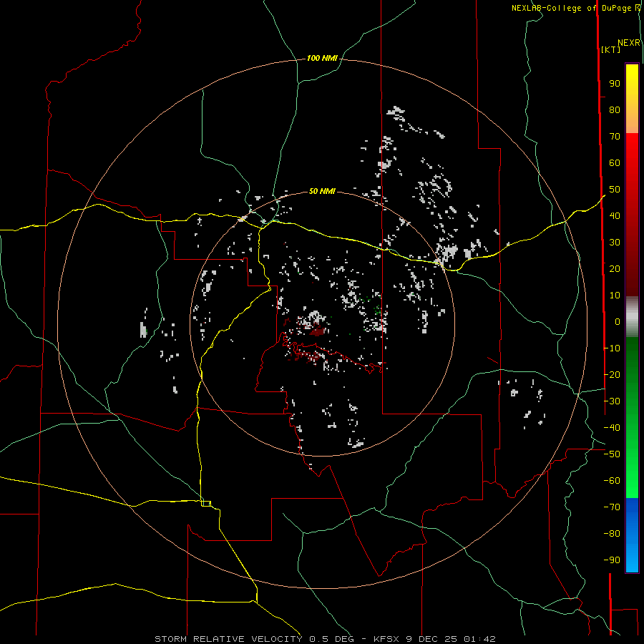
Task: Click the positive 10 scale value
Action: coord(615,296)
